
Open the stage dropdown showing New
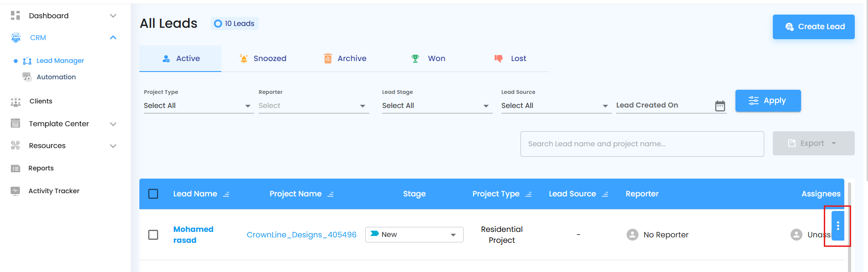tap(414, 235)
